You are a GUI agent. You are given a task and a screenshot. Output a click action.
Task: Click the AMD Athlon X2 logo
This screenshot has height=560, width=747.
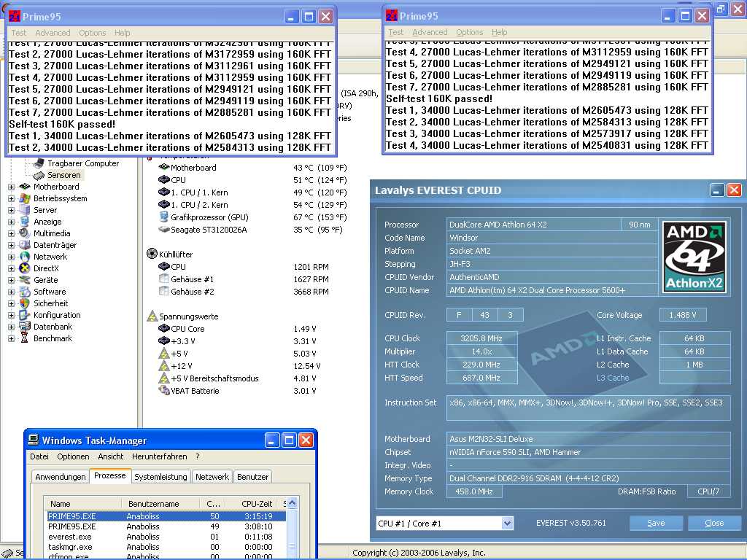point(694,257)
